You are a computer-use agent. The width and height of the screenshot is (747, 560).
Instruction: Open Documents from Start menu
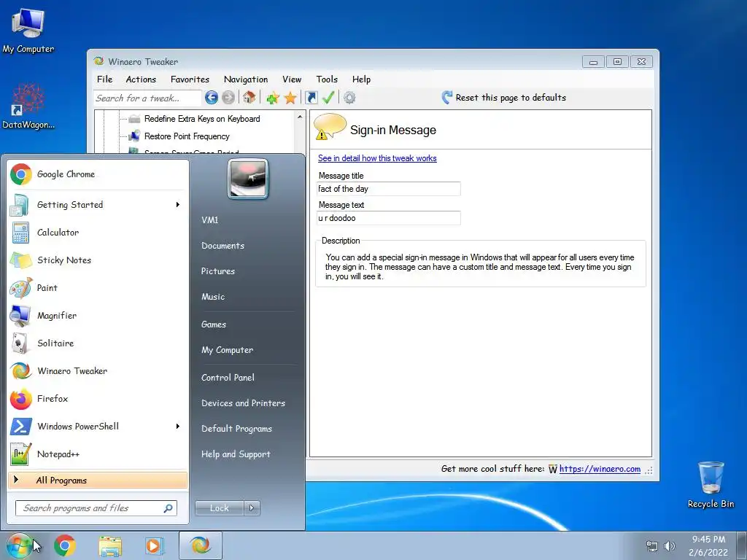coord(222,246)
